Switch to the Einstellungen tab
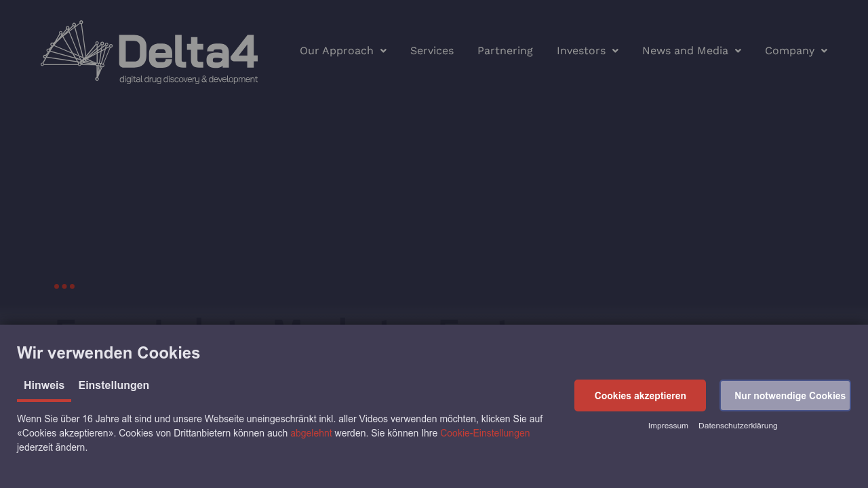Image resolution: width=868 pixels, height=488 pixels. (x=114, y=386)
